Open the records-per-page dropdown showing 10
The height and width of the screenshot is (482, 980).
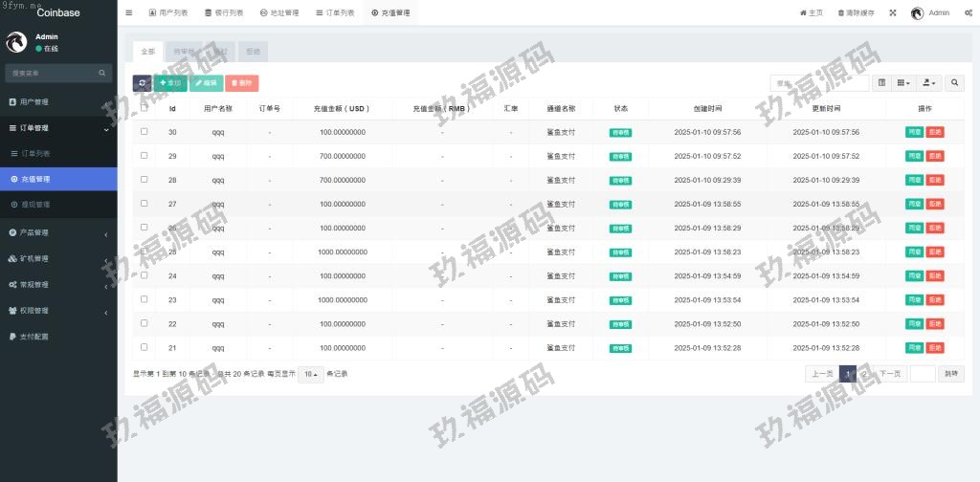tap(310, 374)
